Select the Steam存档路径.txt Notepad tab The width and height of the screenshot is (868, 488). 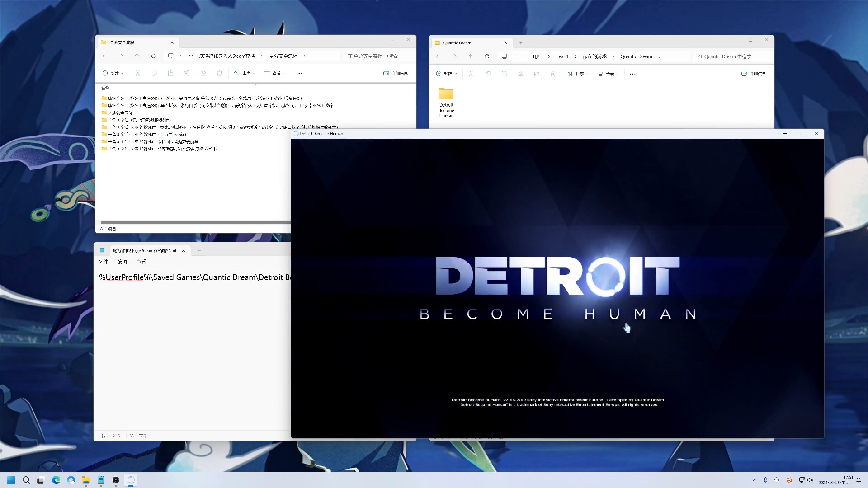[x=144, y=250]
